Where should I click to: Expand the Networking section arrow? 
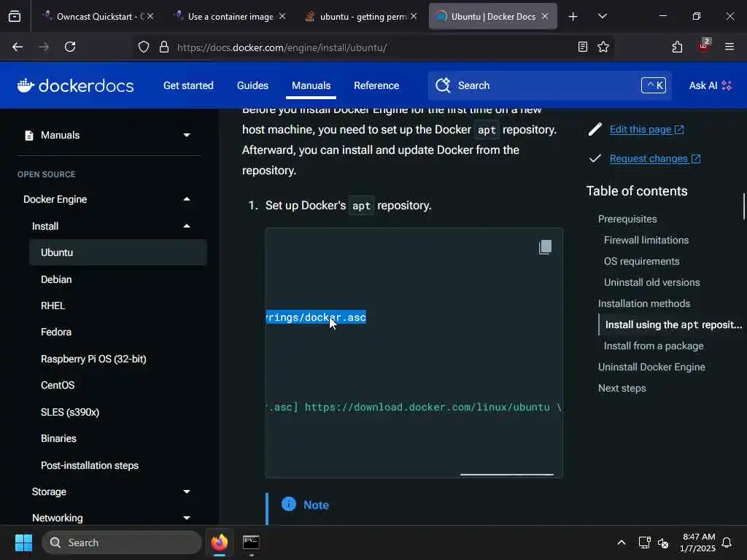point(187,518)
